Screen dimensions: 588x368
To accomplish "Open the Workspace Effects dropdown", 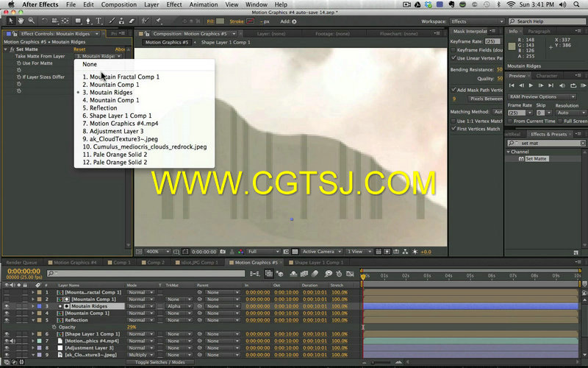I will [476, 21].
